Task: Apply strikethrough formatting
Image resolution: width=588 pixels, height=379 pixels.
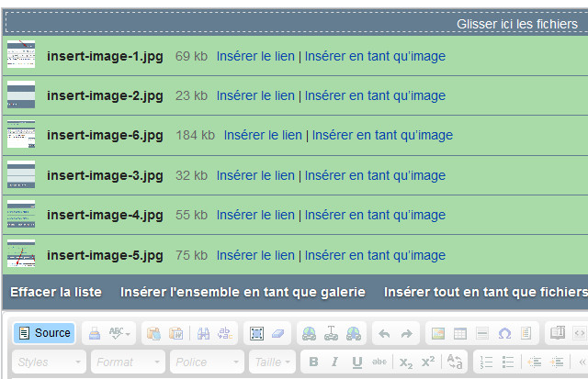Action: 378,362
